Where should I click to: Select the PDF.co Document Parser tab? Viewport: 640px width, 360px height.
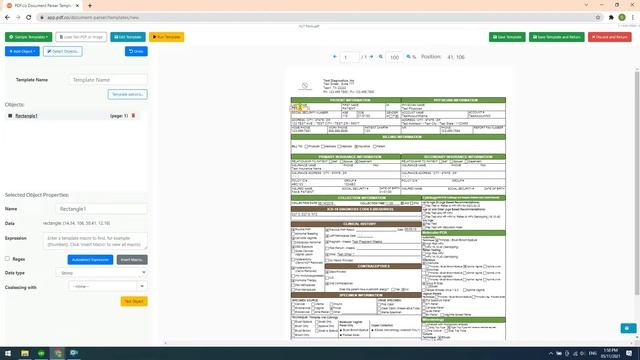click(42, 6)
